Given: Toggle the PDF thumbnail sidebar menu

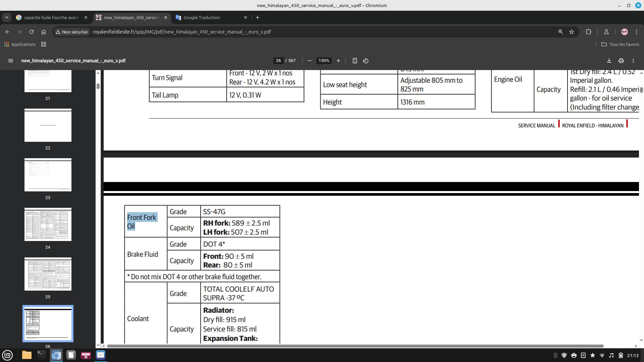Looking at the screenshot, I should pos(10,61).
